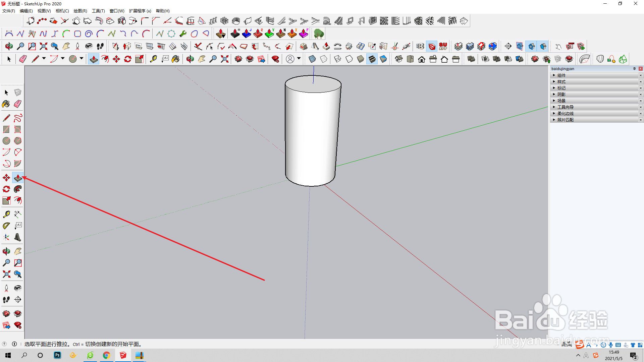The width and height of the screenshot is (644, 362).
Task: Pick the Protractor tool in left toolbar
Action: click(x=6, y=226)
